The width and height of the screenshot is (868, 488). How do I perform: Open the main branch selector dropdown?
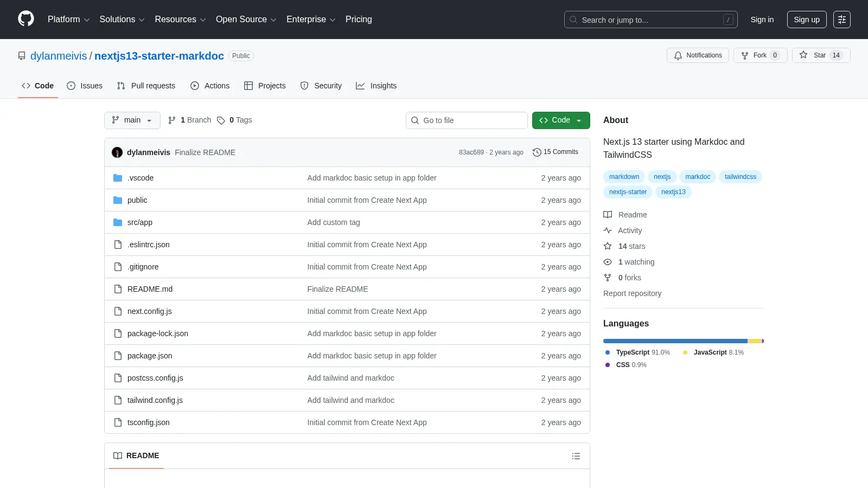pos(132,120)
